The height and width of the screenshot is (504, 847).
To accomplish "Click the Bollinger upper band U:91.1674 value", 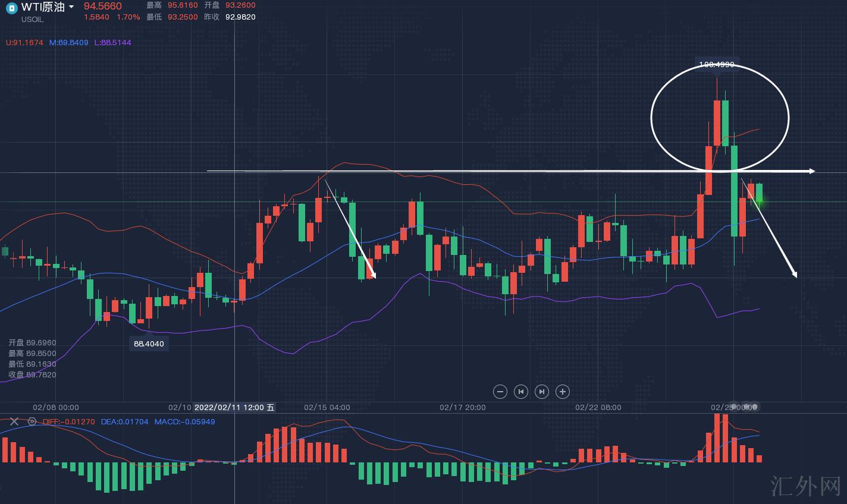I will tap(24, 43).
